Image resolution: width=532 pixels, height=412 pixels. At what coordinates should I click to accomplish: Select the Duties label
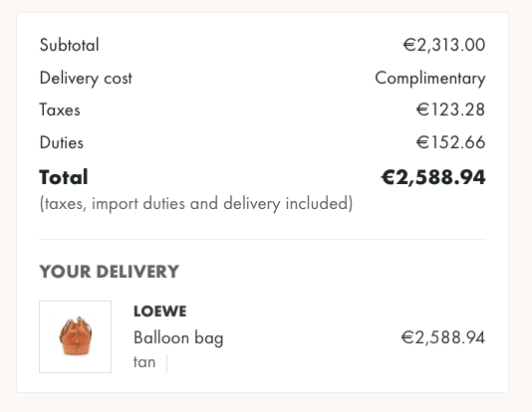(x=62, y=142)
